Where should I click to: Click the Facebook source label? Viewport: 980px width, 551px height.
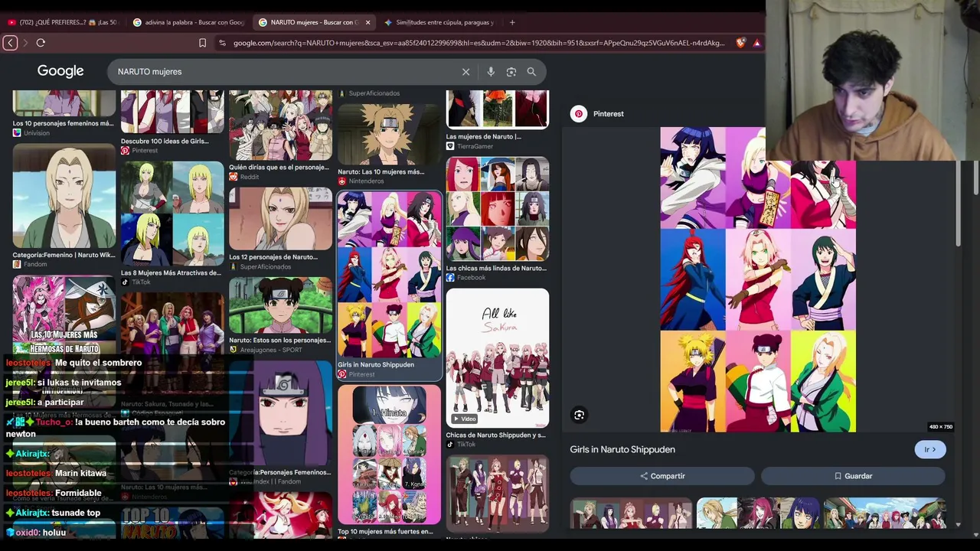point(472,278)
